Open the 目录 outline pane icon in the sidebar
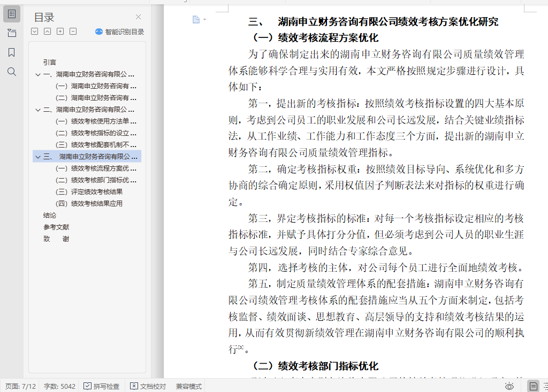548x392 pixels. click(12, 14)
